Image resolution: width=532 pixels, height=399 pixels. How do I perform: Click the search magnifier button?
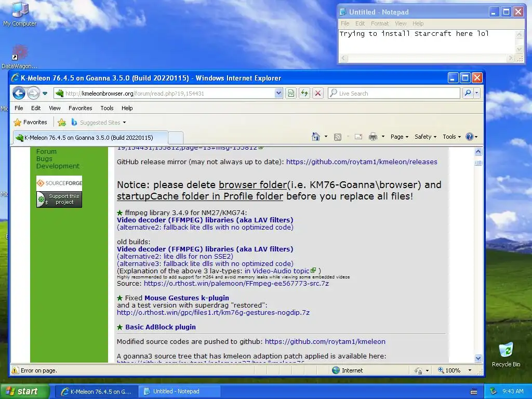click(468, 93)
